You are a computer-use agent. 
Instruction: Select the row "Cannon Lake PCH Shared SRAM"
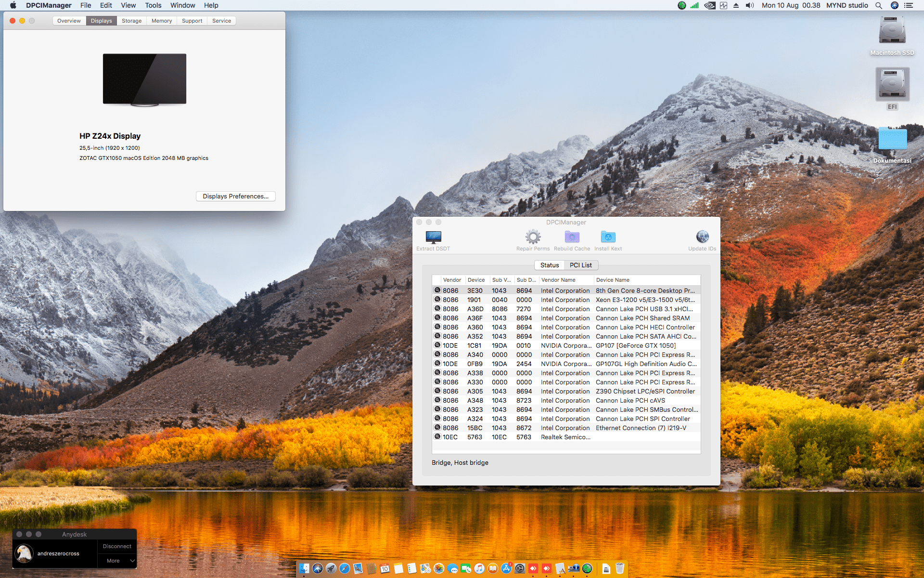tap(566, 318)
